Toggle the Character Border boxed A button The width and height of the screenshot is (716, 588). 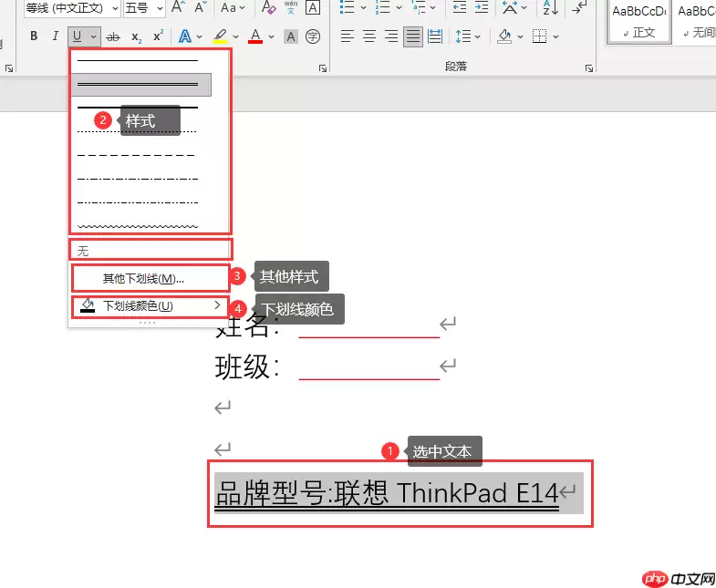point(313,7)
